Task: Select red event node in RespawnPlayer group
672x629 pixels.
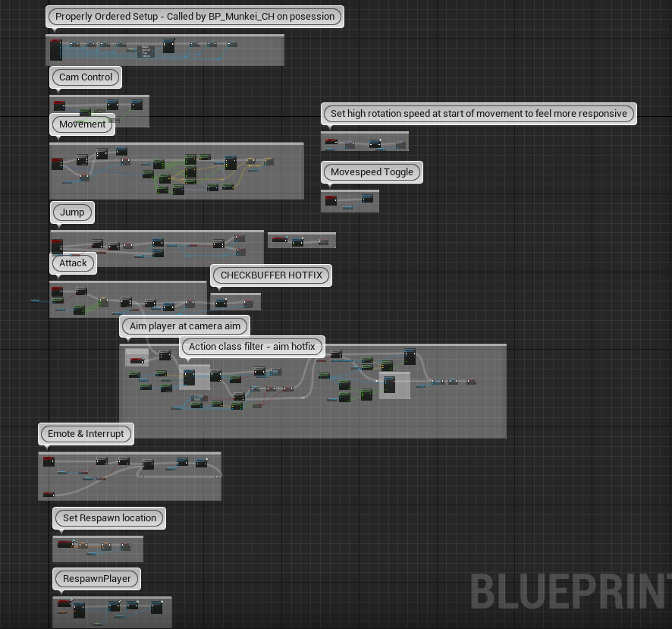Action: [64, 603]
